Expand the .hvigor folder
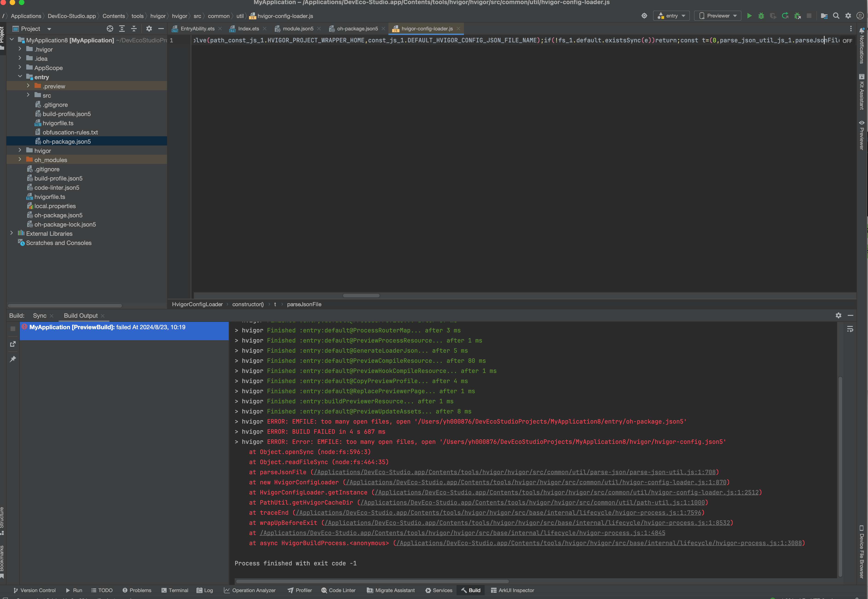The image size is (868, 599). [20, 49]
